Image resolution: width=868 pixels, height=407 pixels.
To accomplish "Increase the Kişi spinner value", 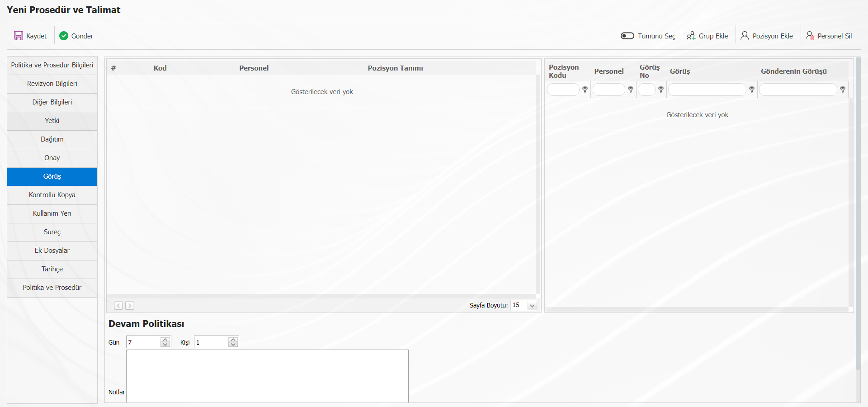I will click(x=233, y=340).
